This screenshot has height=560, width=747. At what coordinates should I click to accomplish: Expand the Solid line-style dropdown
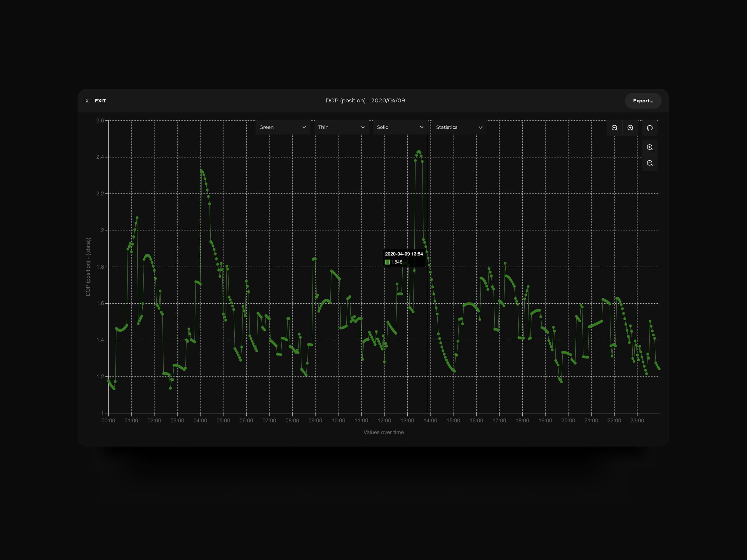click(400, 127)
